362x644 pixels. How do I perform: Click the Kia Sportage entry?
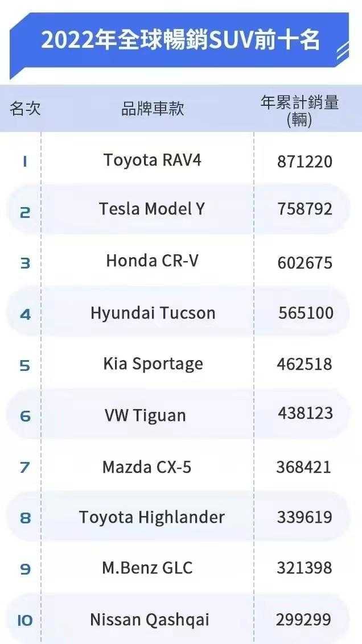[153, 364]
